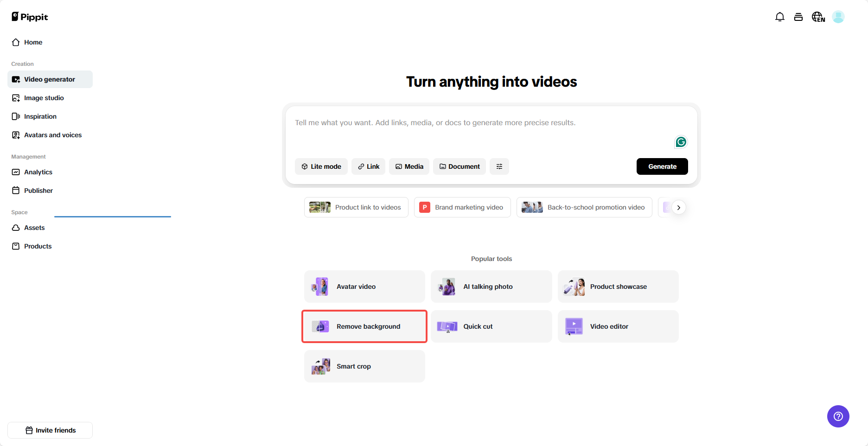The width and height of the screenshot is (868, 446).
Task: Choose Product link to videos suggestion
Action: point(356,207)
